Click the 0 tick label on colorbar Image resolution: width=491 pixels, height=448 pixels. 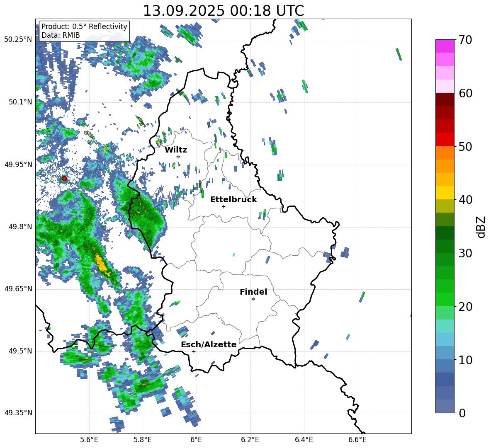pyautogui.click(x=462, y=413)
